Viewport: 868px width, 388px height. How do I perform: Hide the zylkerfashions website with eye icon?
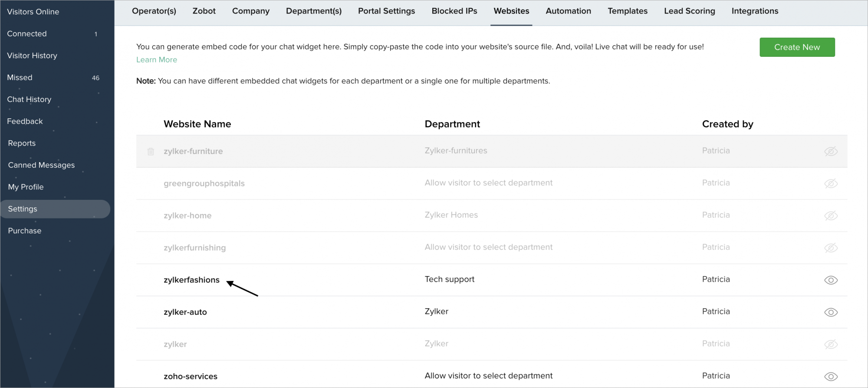point(831,280)
